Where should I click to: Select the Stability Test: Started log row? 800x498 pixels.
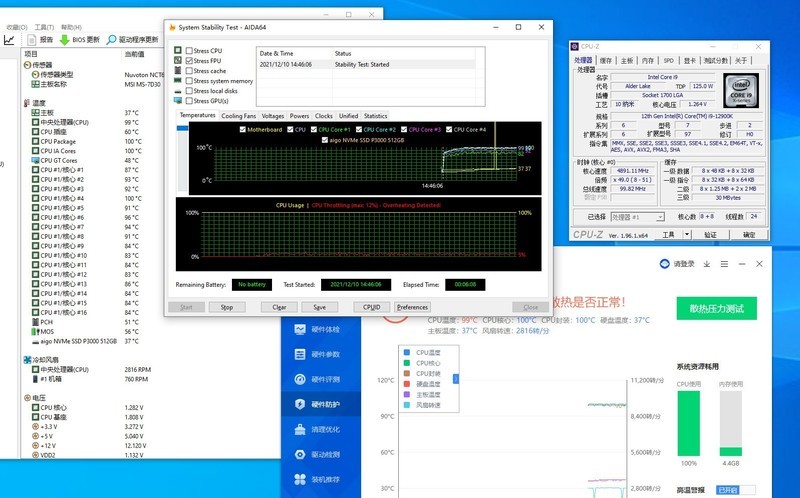pyautogui.click(x=366, y=64)
